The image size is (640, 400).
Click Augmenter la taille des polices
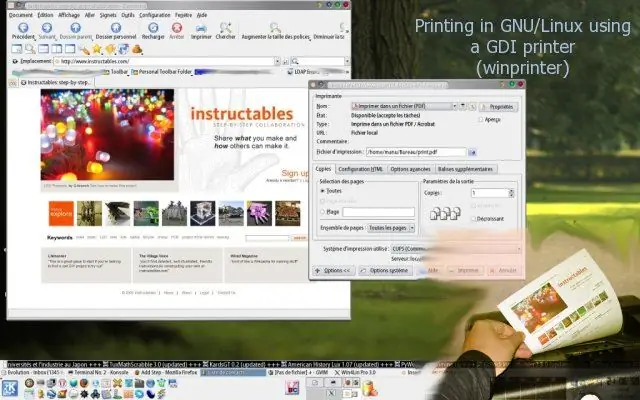[x=276, y=31]
